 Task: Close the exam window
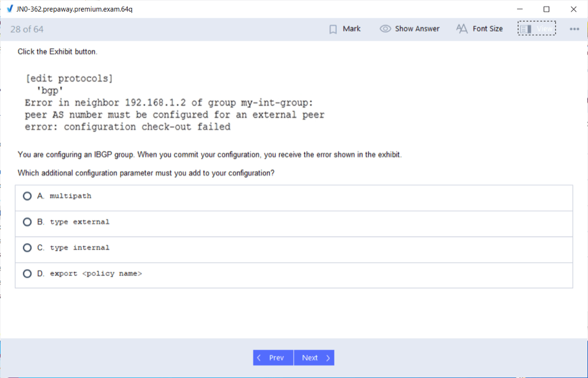click(573, 9)
